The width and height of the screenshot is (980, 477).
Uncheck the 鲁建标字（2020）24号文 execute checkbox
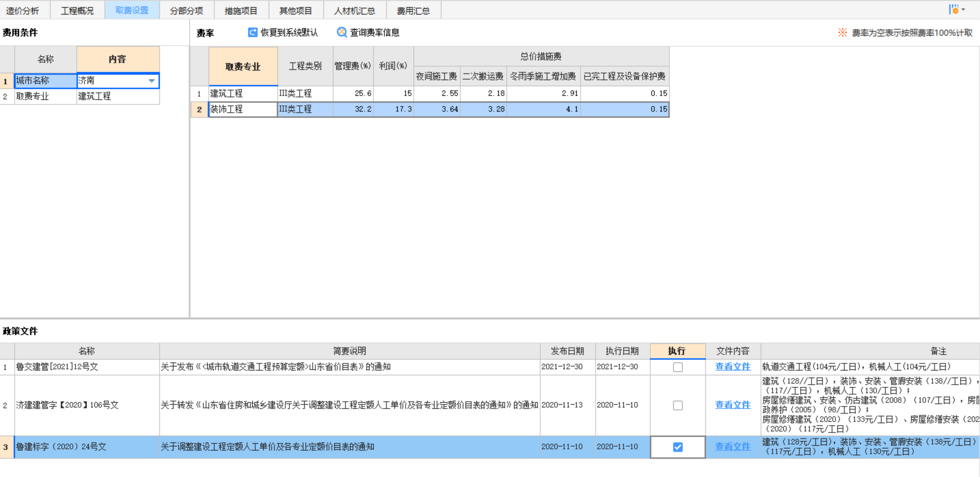point(678,447)
